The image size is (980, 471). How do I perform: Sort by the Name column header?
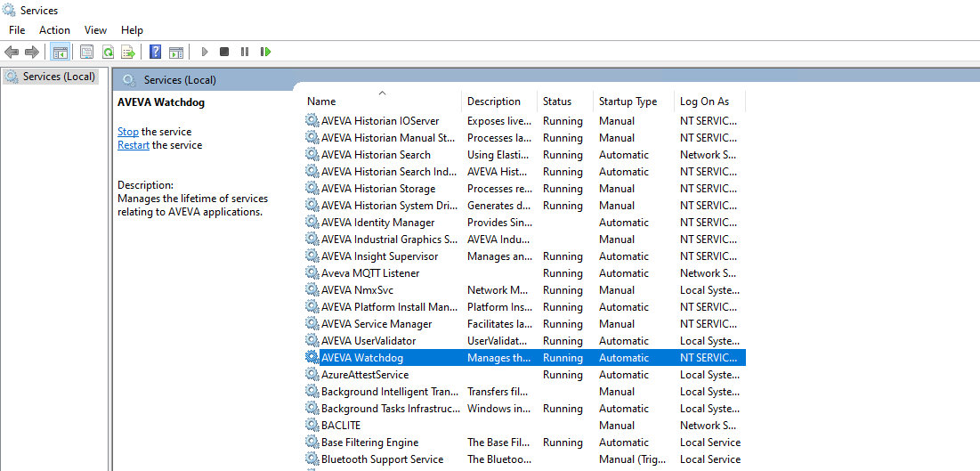[321, 102]
